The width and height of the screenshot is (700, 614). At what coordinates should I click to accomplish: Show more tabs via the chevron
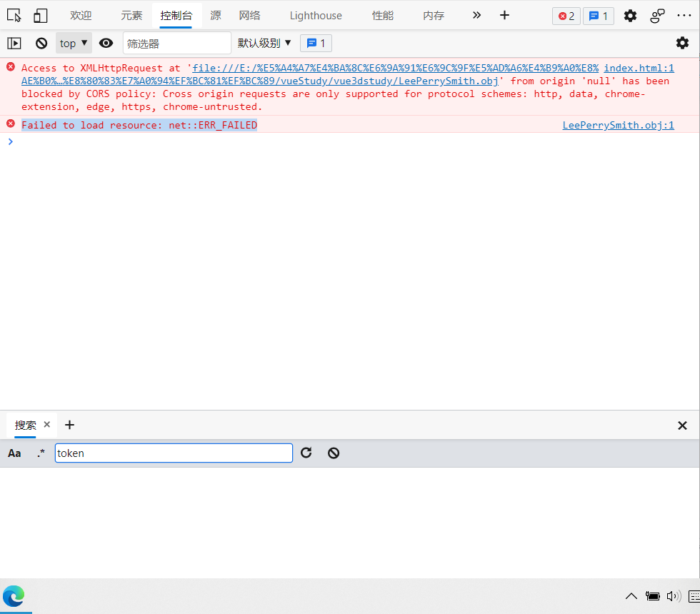[476, 16]
